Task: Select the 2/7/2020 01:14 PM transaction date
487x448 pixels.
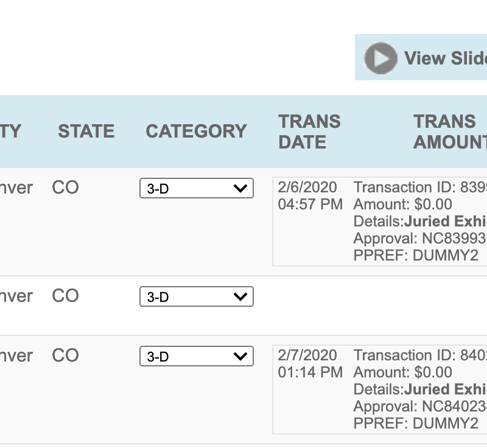Action: click(310, 363)
